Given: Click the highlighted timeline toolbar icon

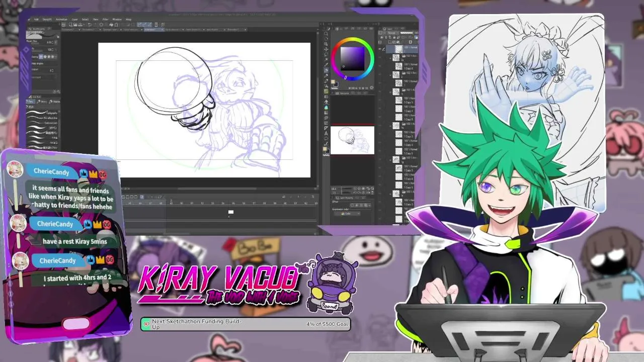Looking at the screenshot, I should click(142, 197).
